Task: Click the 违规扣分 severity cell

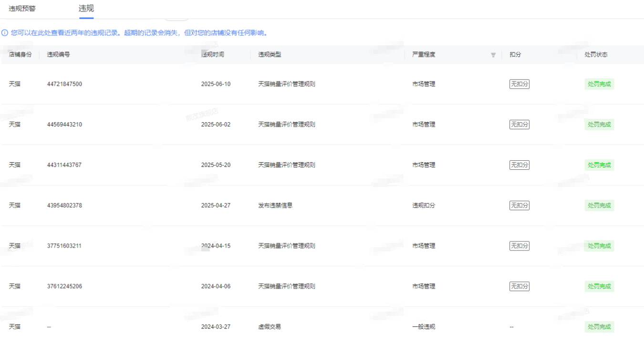Action: coord(424,206)
